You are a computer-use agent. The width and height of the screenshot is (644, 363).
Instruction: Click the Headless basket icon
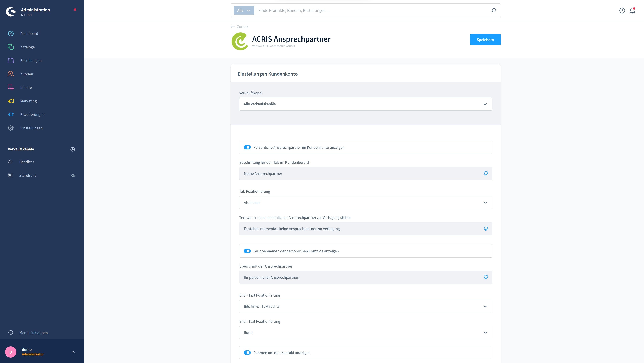click(10, 162)
